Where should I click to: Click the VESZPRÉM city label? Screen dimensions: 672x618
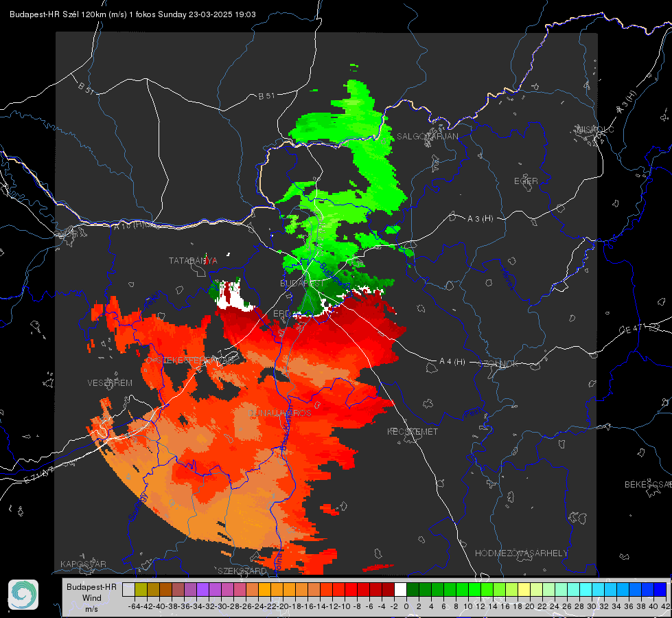pyautogui.click(x=110, y=383)
